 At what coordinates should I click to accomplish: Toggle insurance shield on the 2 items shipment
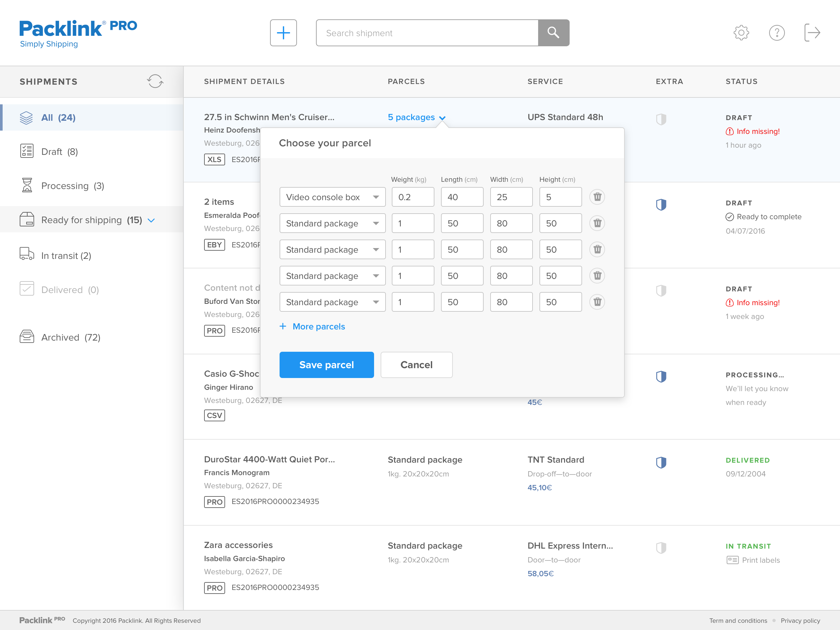[661, 205]
